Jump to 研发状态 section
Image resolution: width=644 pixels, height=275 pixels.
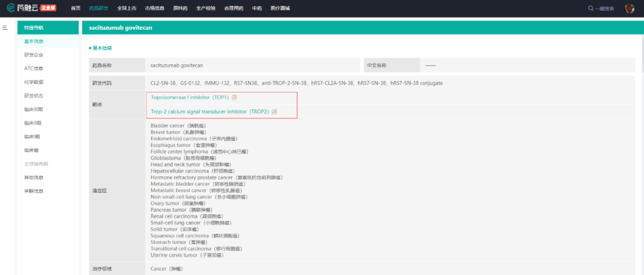coord(33,95)
